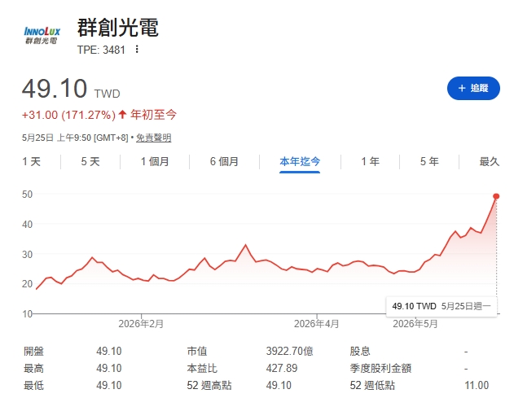Select the 1 個月 range tab
This screenshot has width=514, height=420.
click(155, 161)
